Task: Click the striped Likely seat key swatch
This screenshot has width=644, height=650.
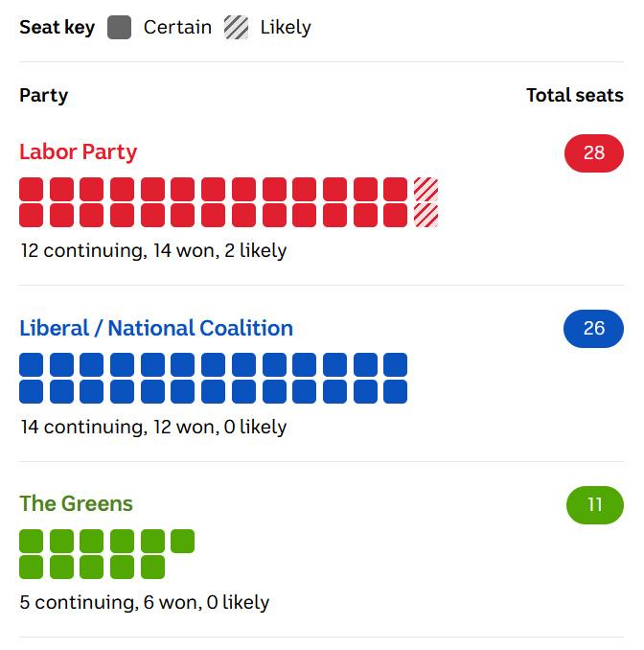Action: coord(236,28)
